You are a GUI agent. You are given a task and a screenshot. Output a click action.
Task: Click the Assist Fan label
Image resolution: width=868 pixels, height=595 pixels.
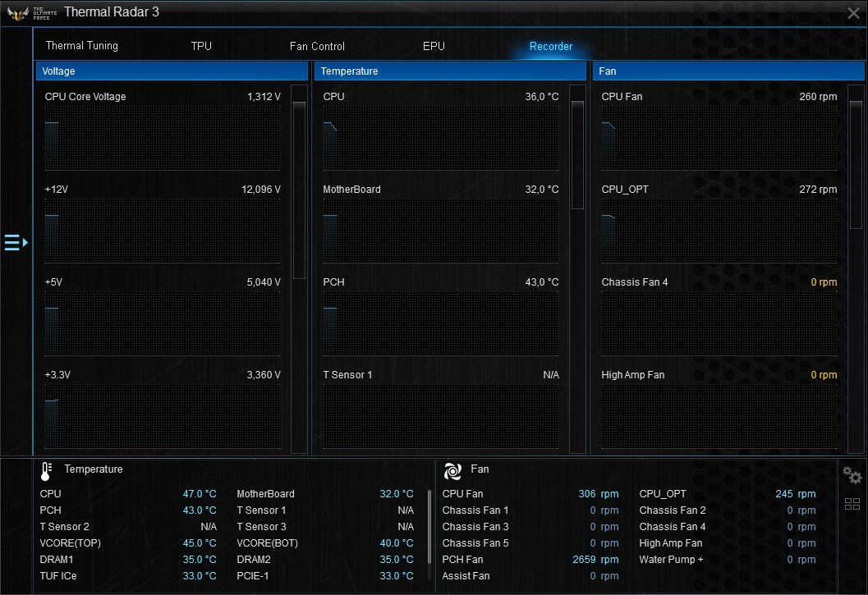coord(466,575)
